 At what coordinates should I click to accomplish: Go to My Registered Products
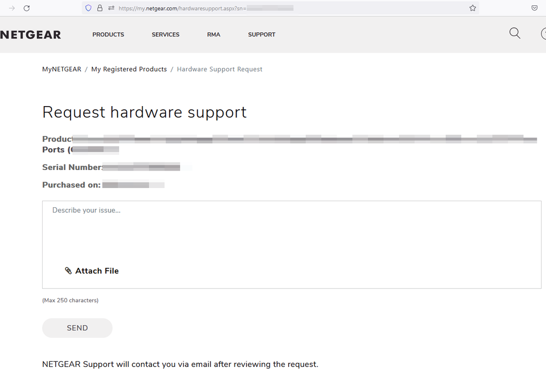(x=129, y=69)
